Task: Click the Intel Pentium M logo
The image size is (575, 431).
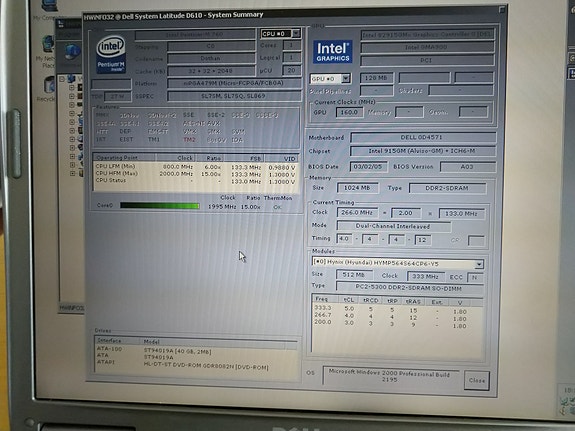Action: 111,54
